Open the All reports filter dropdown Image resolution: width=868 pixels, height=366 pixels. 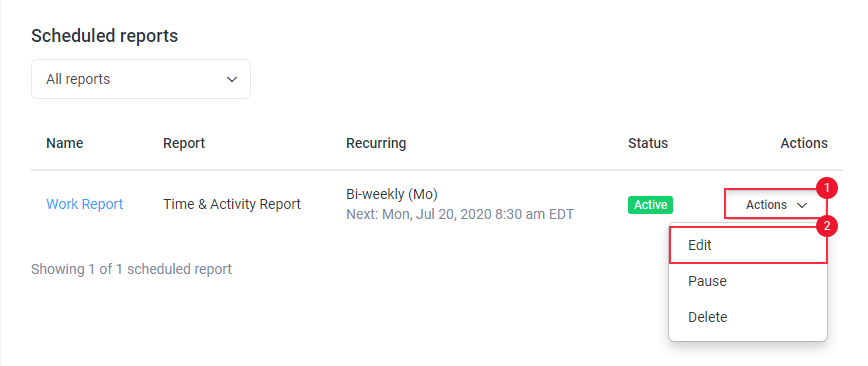(141, 79)
